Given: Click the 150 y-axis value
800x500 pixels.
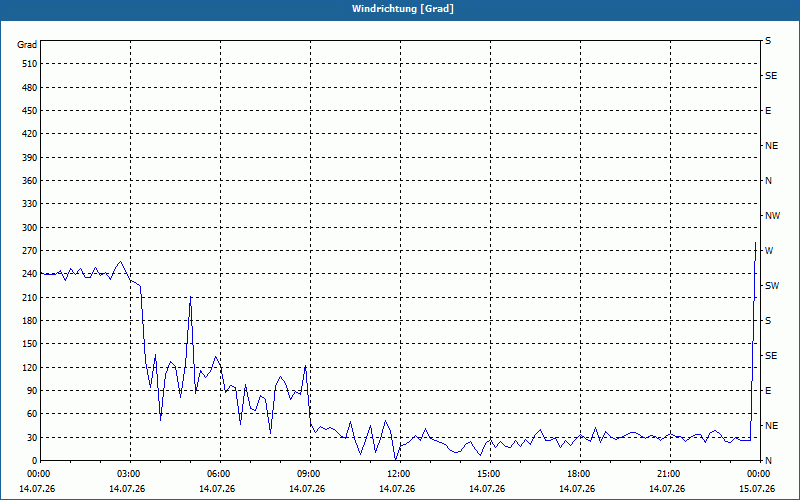Looking at the screenshot, I should coord(30,344).
